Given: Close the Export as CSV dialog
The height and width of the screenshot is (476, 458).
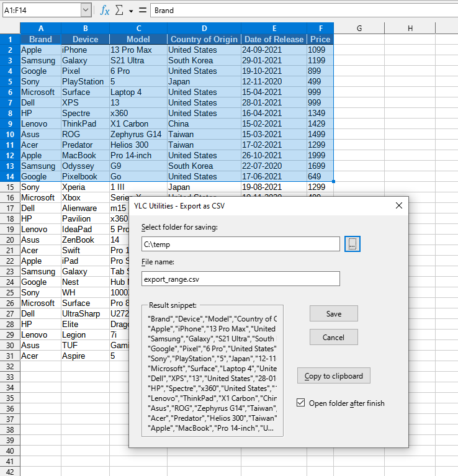Looking at the screenshot, I should pyautogui.click(x=399, y=205).
